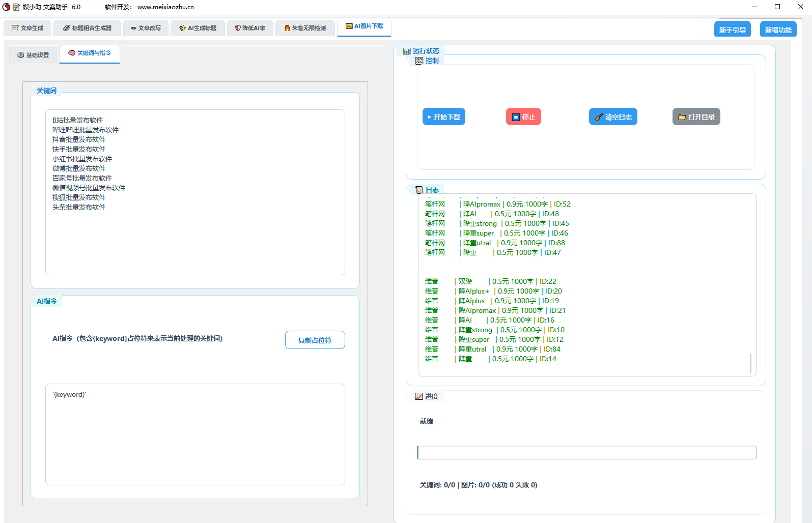Click the download progress bar

586,452
